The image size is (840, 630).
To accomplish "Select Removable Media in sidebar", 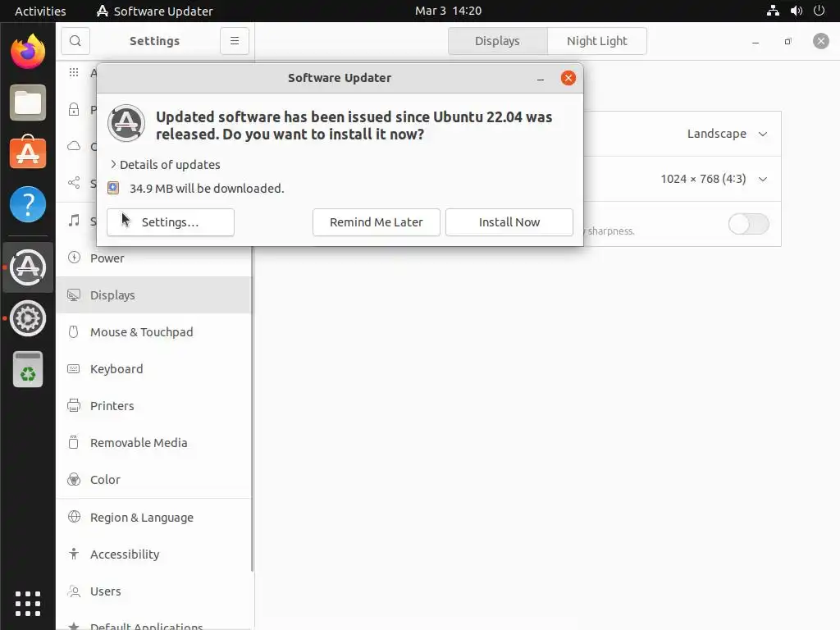I will 153,443.
